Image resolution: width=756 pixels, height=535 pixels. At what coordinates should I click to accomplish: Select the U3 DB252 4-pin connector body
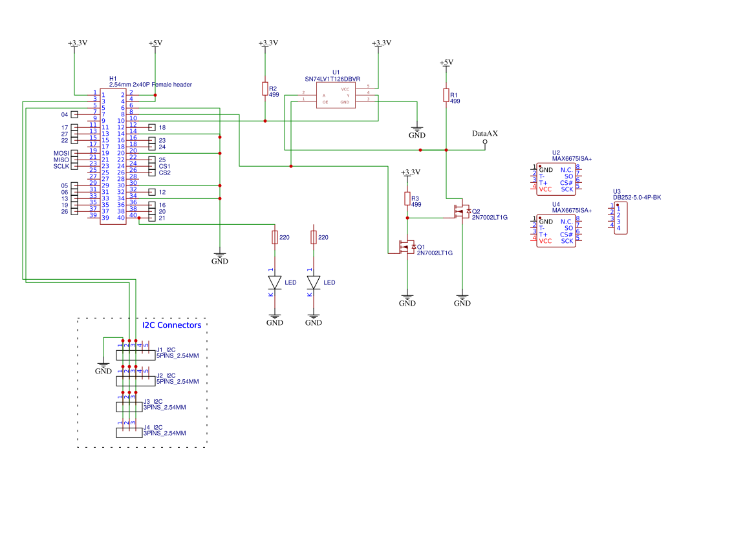tap(621, 218)
